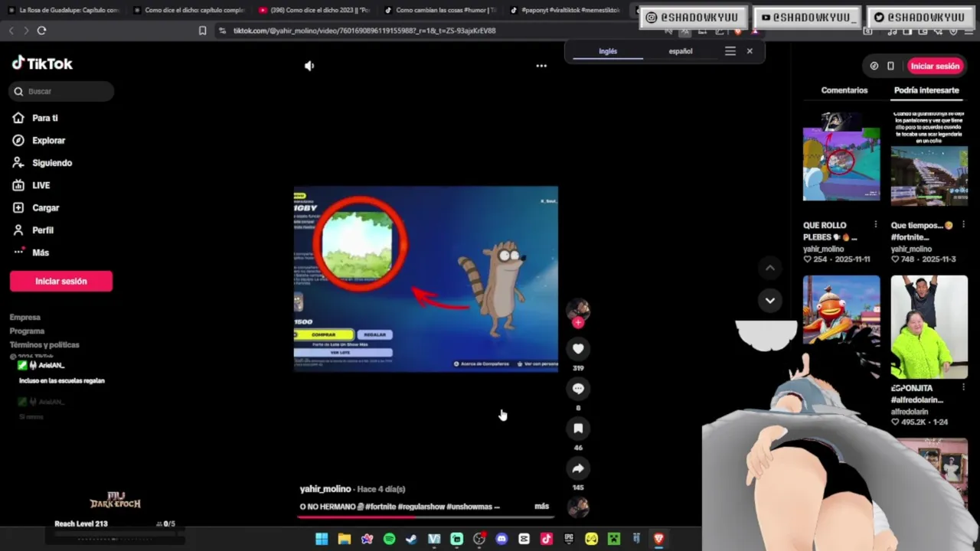Bookmark this page in the address bar
The image size is (980, 551).
[x=202, y=31]
